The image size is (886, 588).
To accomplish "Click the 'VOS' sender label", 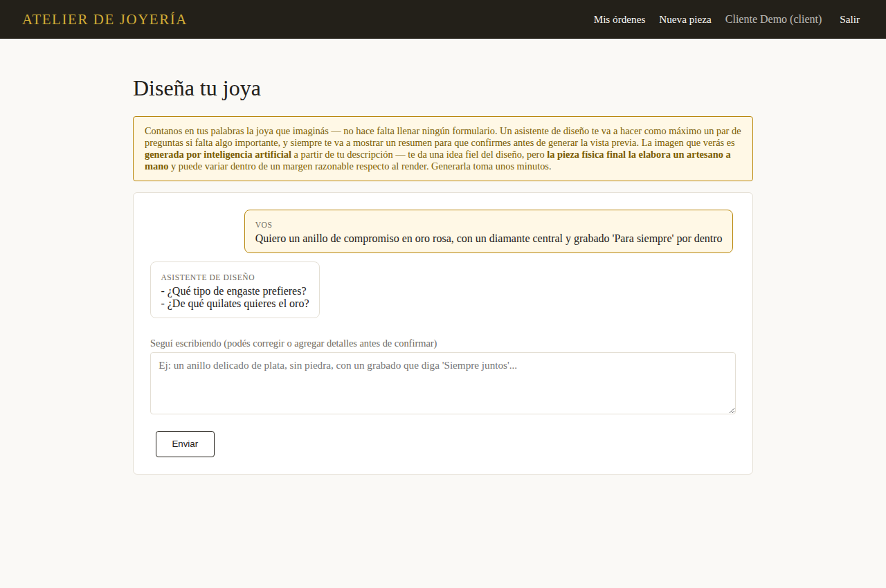I will (x=264, y=225).
